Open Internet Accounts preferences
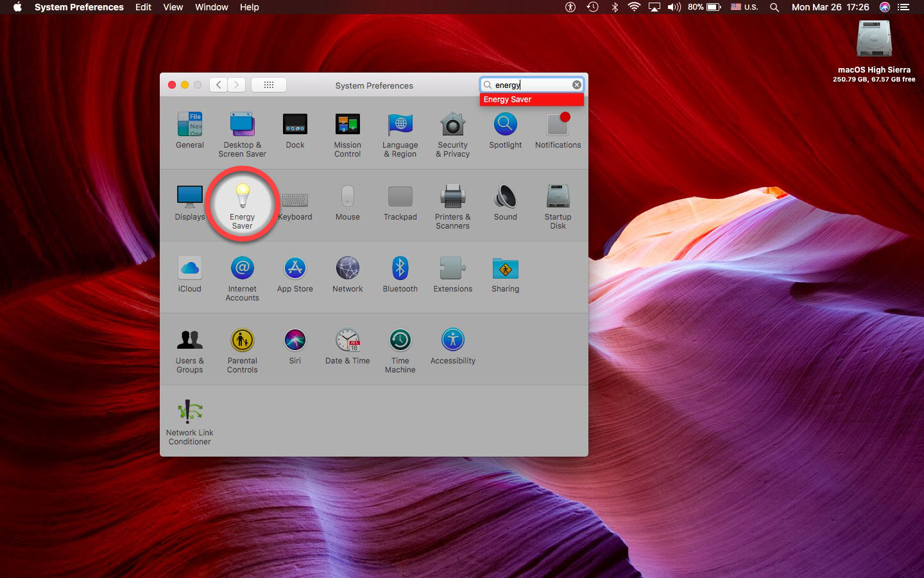 point(242,278)
